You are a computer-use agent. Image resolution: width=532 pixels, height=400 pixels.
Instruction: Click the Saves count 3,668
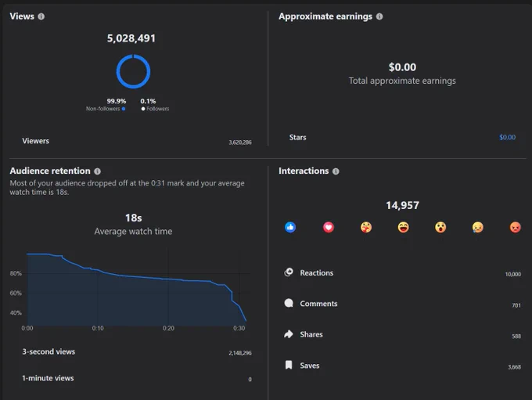(x=514, y=367)
